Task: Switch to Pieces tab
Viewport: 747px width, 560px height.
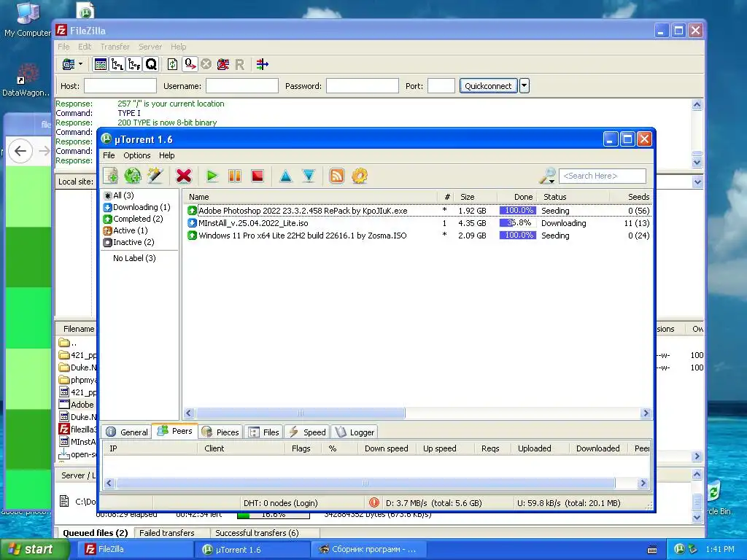Action: [x=220, y=432]
